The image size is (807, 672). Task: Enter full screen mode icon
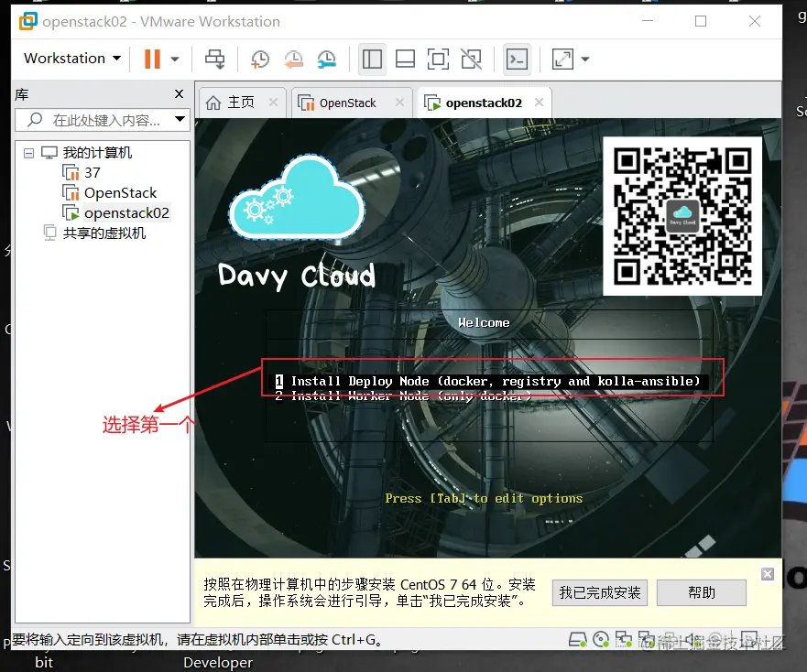(438, 59)
